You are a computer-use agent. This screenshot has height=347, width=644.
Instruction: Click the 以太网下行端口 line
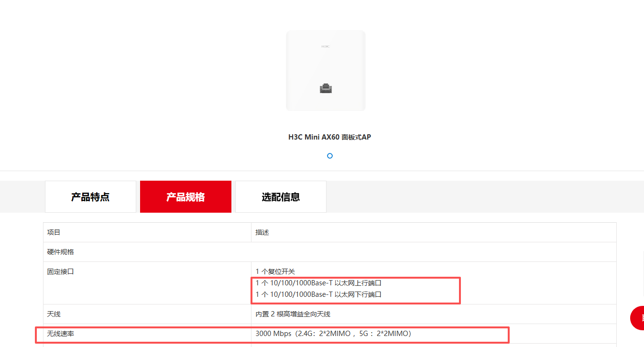[318, 294]
